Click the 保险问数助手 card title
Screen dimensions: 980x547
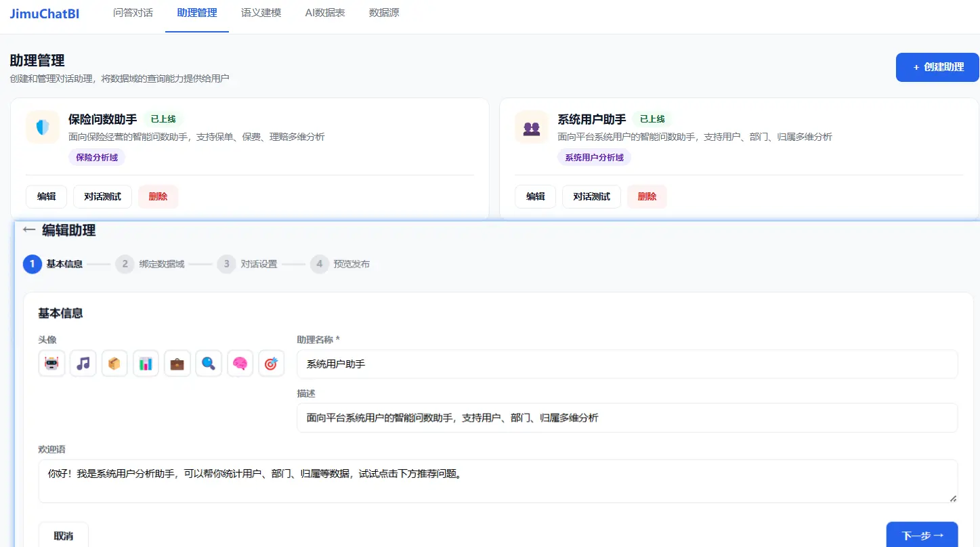(102, 119)
